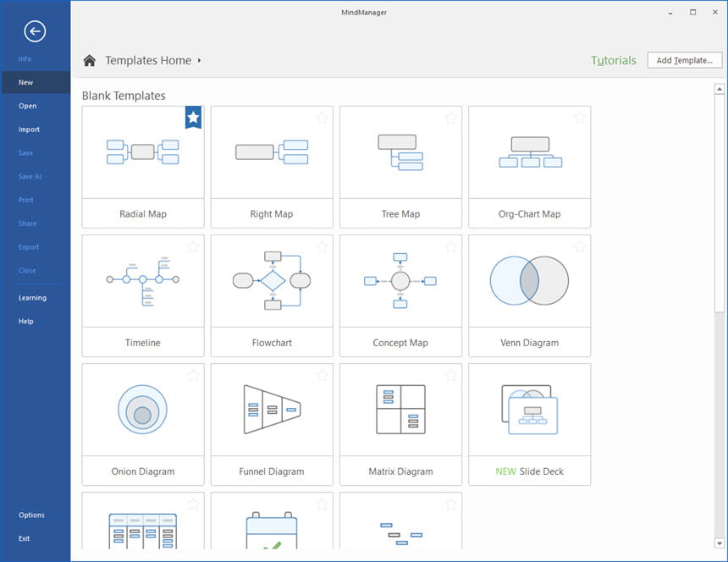Click Save in the sidebar

pos(25,153)
